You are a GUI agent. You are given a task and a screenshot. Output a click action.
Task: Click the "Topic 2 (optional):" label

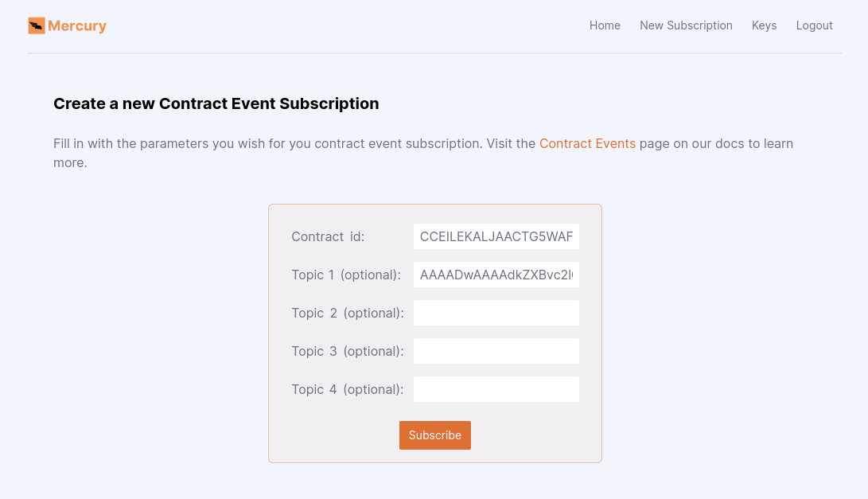point(348,313)
